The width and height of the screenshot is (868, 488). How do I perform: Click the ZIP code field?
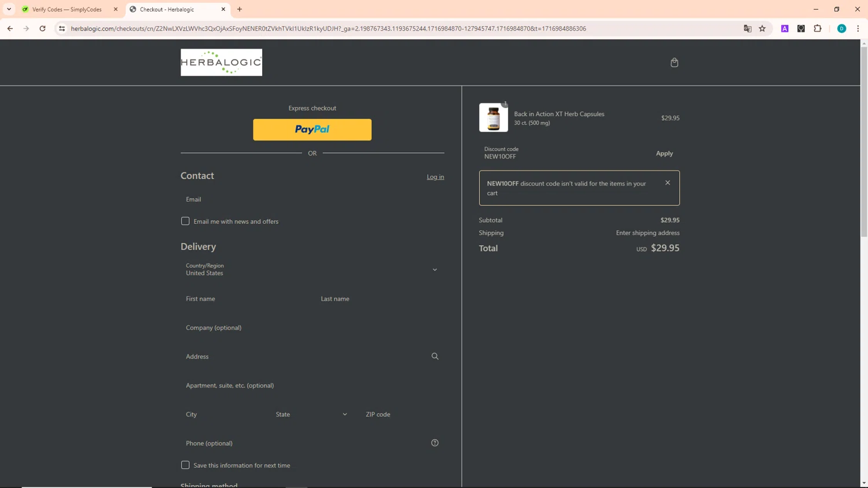tap(403, 414)
